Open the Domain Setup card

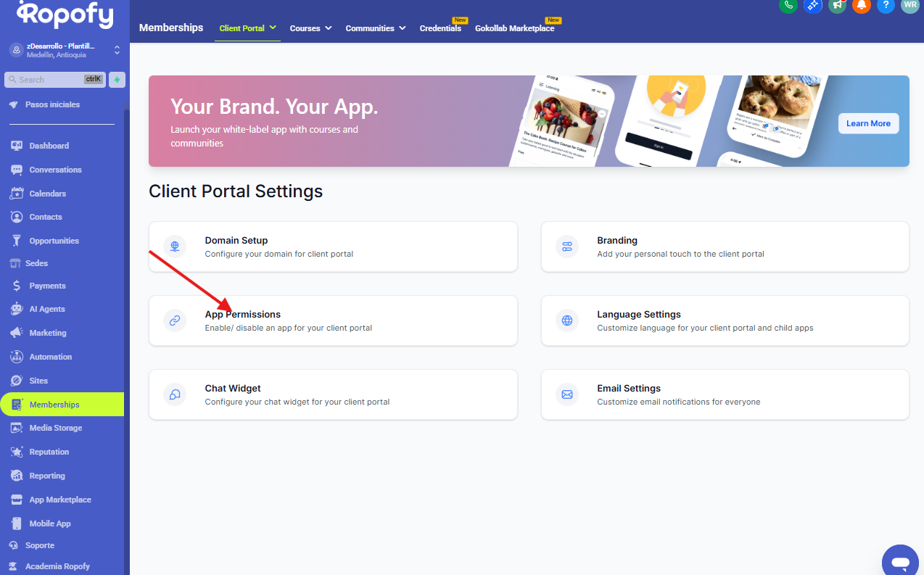333,247
